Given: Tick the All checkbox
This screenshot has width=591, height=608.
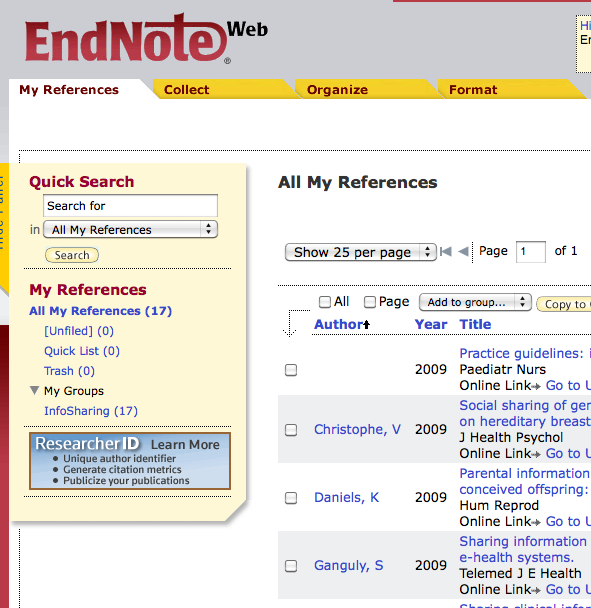Looking at the screenshot, I should point(325,302).
